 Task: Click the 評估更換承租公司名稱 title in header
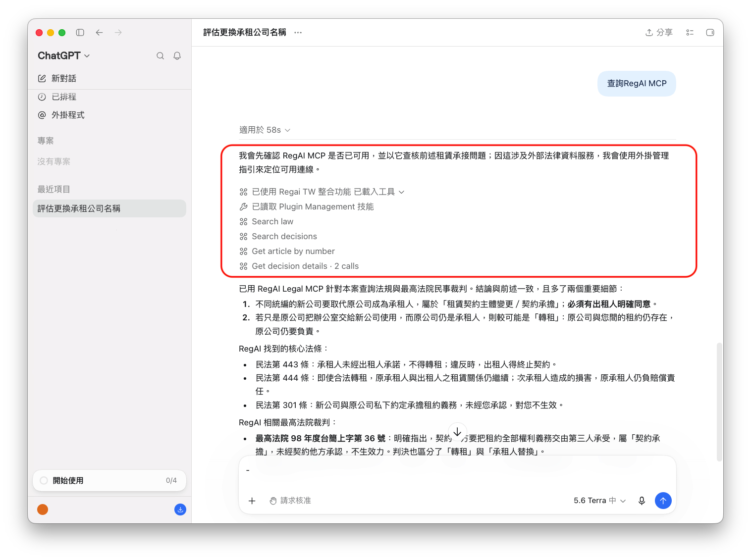pyautogui.click(x=245, y=33)
